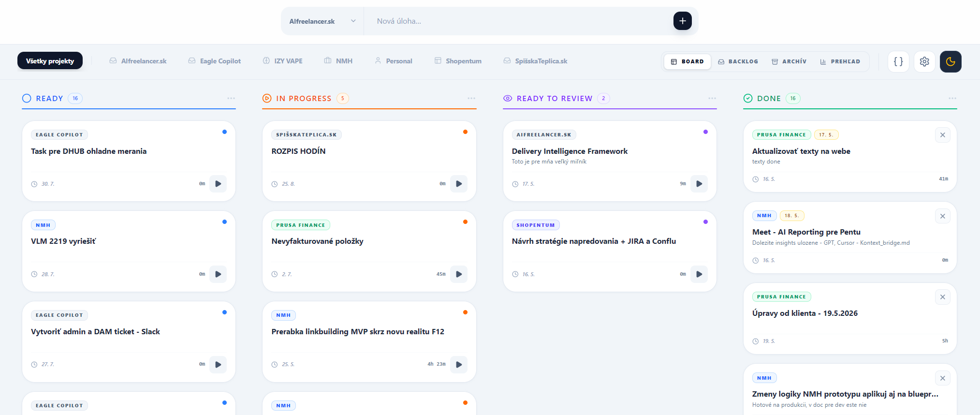Click the plus button to add new task
The height and width of the screenshot is (415, 980).
[682, 21]
